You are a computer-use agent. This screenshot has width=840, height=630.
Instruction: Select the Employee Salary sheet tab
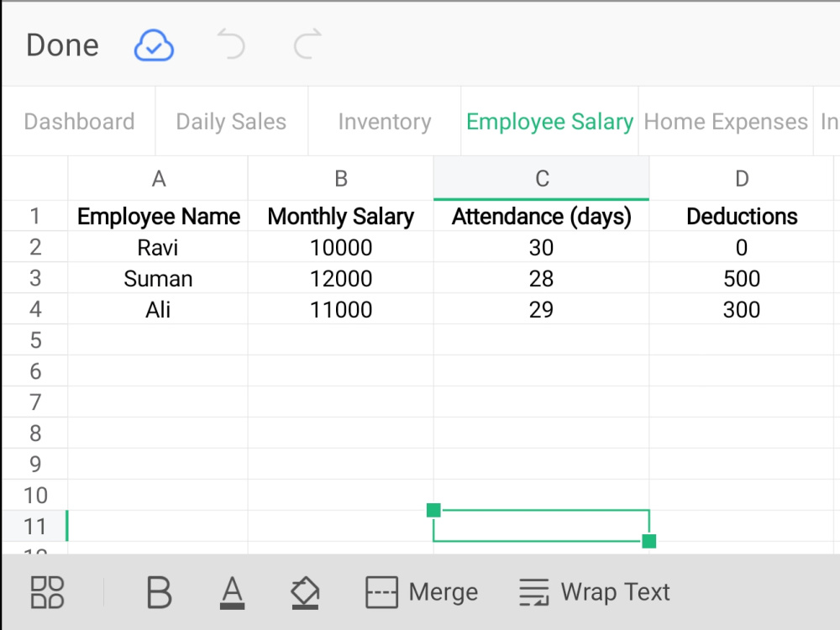(x=549, y=122)
